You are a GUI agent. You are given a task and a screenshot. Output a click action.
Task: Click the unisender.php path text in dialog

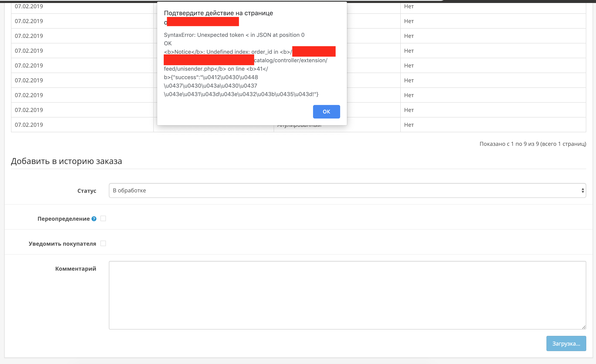(x=195, y=69)
